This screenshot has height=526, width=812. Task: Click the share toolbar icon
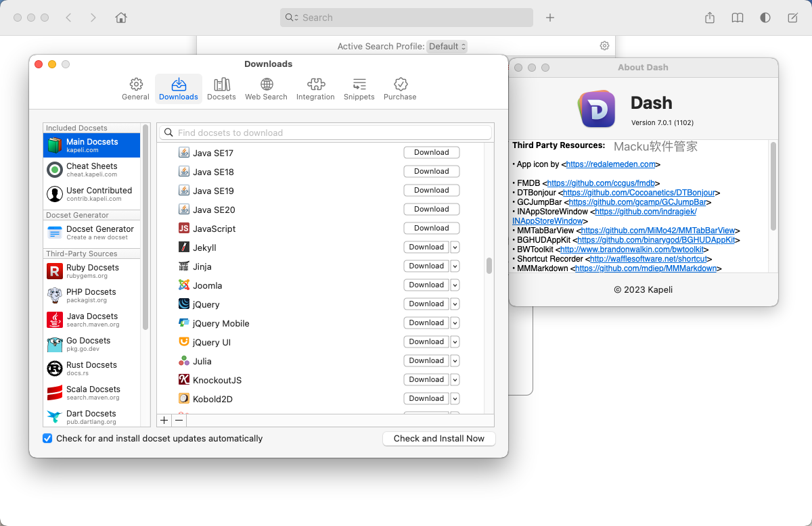[x=710, y=18]
